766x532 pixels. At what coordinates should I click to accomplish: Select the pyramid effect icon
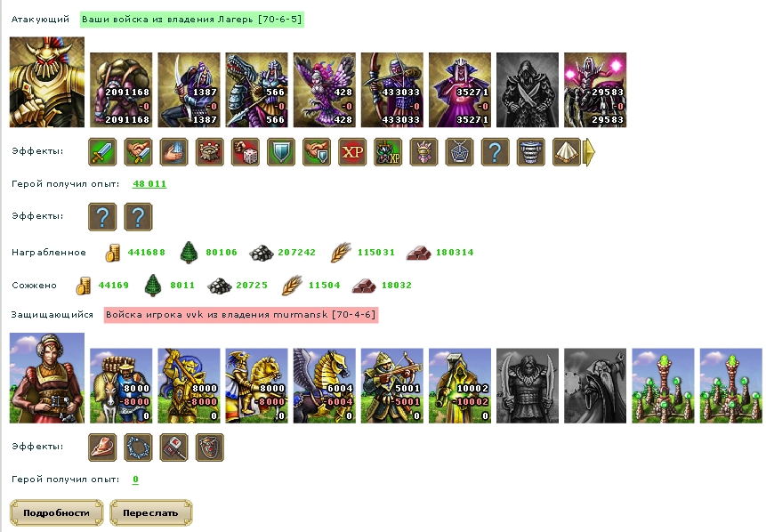coord(566,152)
